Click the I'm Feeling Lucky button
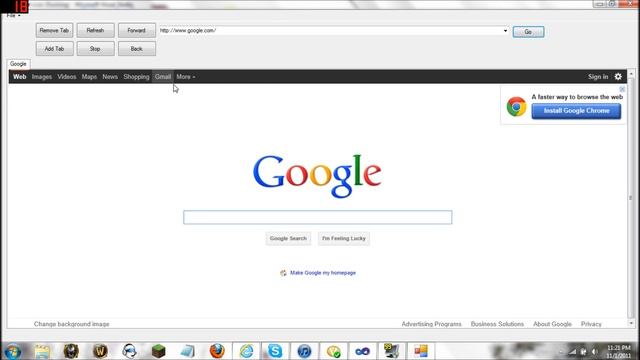 [344, 238]
